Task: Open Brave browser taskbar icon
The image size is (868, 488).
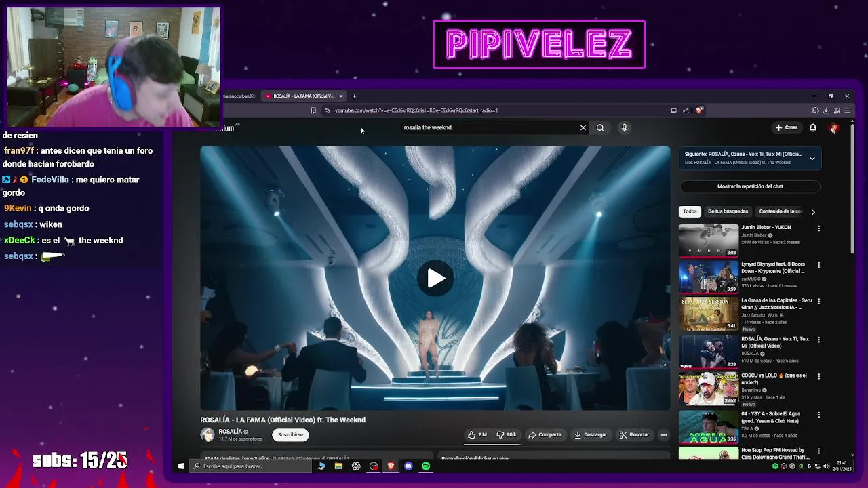Action: point(391,466)
